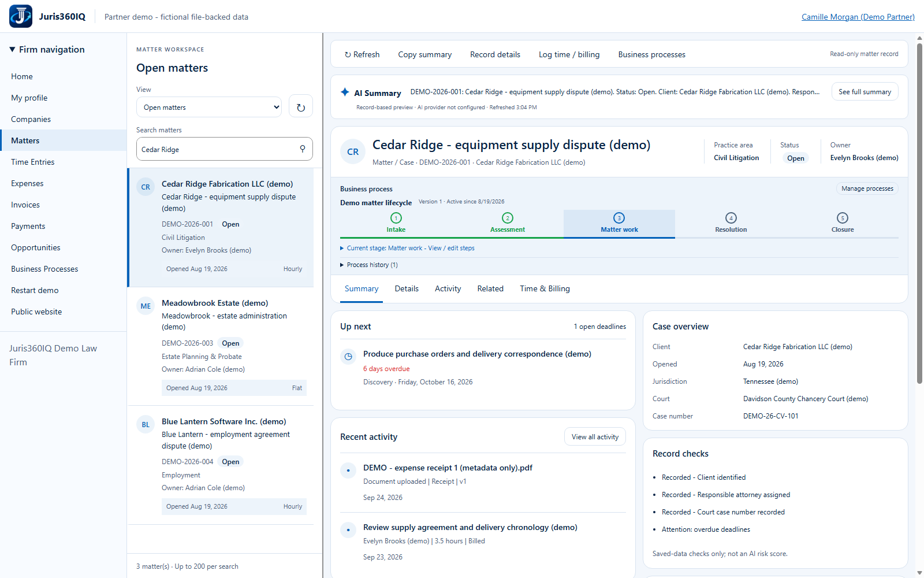Image resolution: width=924 pixels, height=578 pixels.
Task: Click the ME avatar for Meadowbrook Estate
Action: pos(146,306)
